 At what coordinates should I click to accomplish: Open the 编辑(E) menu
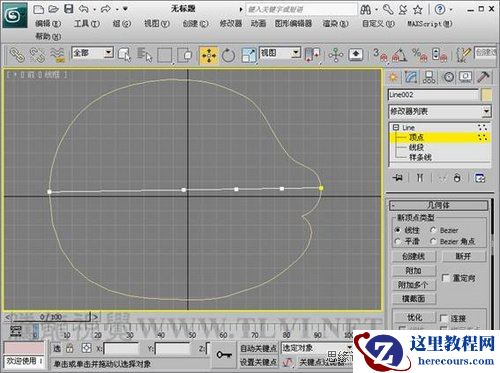(48, 23)
